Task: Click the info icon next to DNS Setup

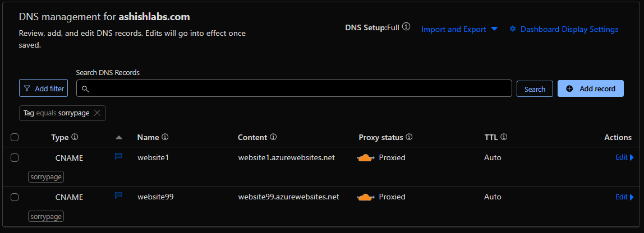Action: pos(406,27)
